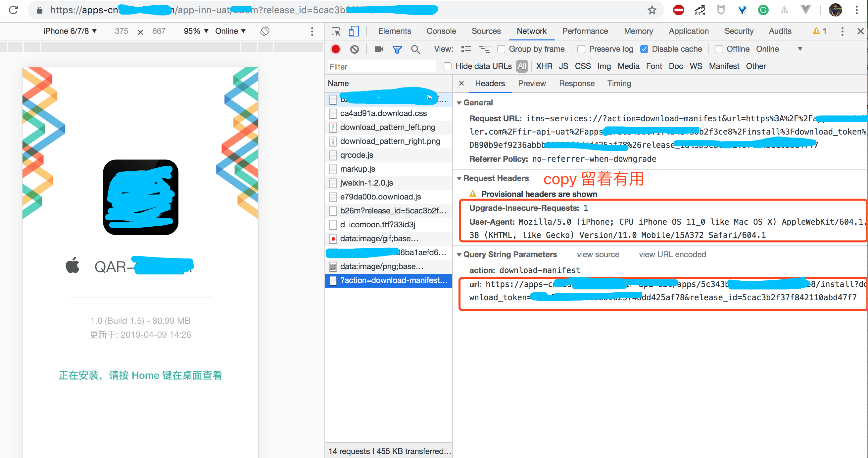Open the blue V extension icon

click(x=742, y=10)
